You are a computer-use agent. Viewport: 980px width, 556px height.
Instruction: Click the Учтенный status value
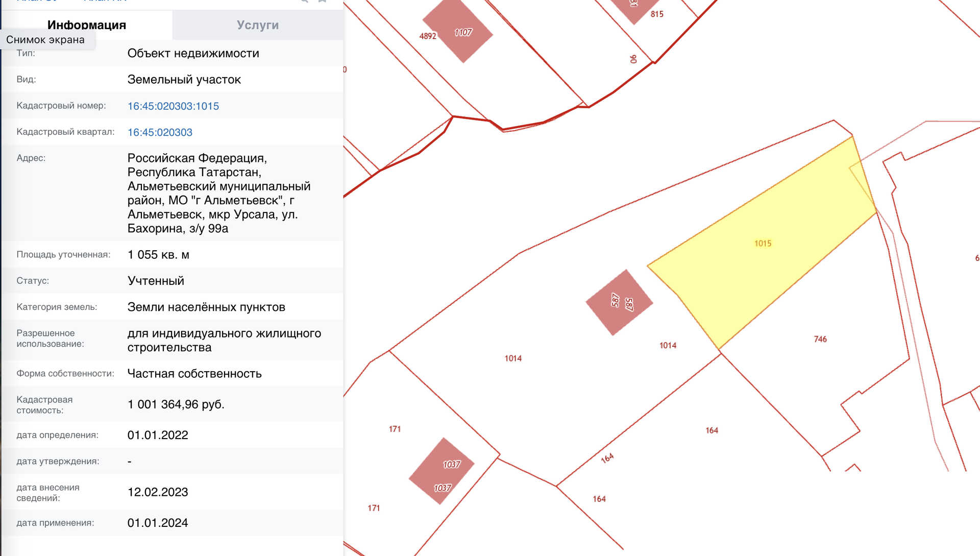coord(156,281)
